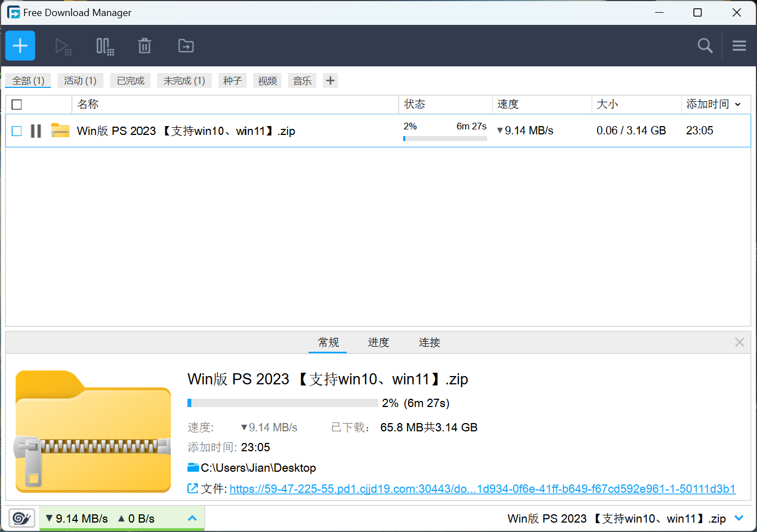
Task: Open the hamburger main menu
Action: tap(739, 46)
